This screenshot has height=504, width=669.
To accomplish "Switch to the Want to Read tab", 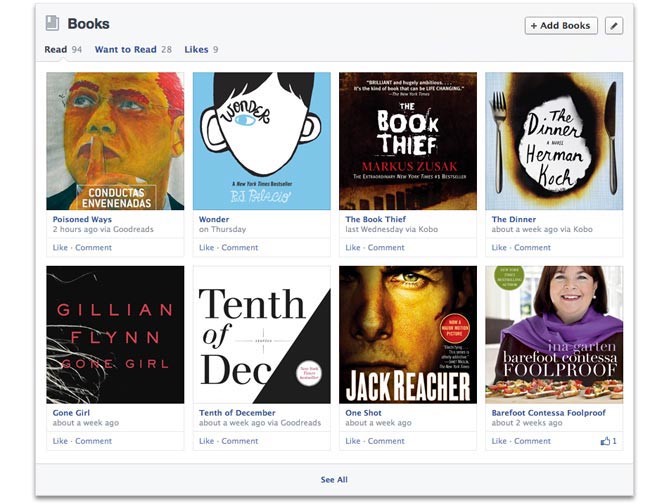I will (x=125, y=49).
